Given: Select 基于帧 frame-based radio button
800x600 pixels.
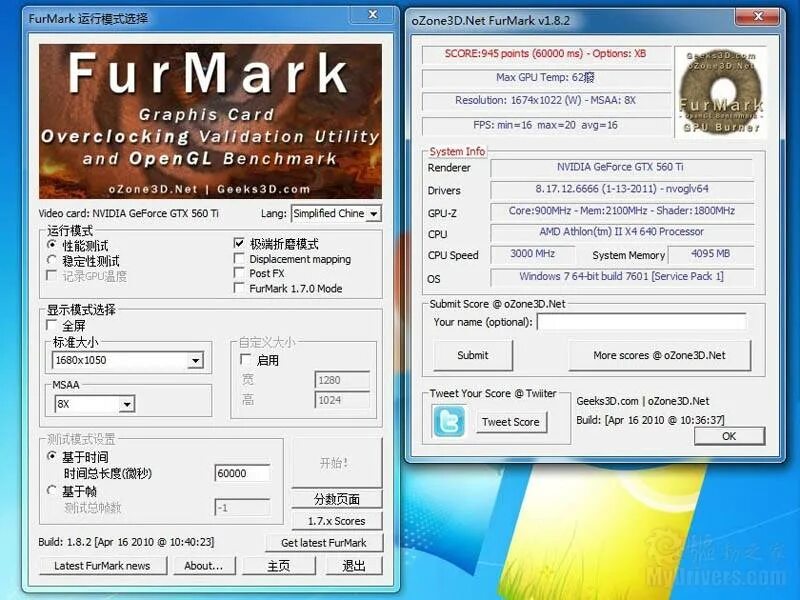Looking at the screenshot, I should click(52, 490).
